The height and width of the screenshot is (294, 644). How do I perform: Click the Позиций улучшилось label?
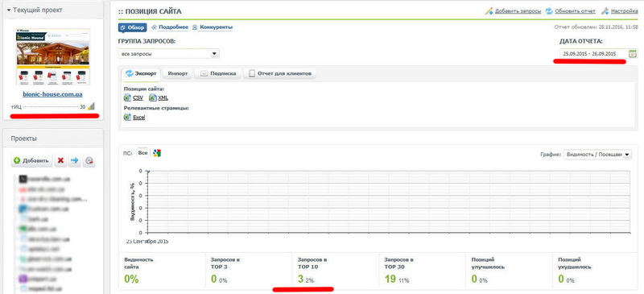point(488,263)
